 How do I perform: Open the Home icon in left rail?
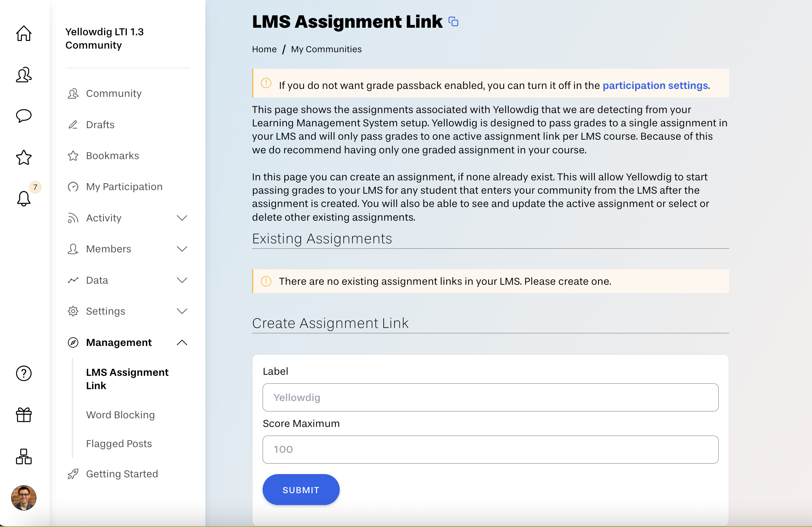point(24,33)
